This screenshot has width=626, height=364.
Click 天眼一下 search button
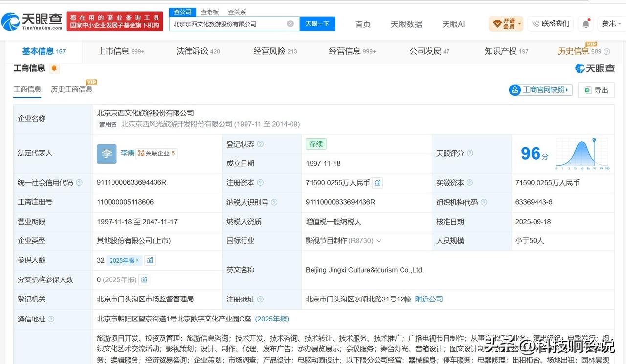pos(317,23)
